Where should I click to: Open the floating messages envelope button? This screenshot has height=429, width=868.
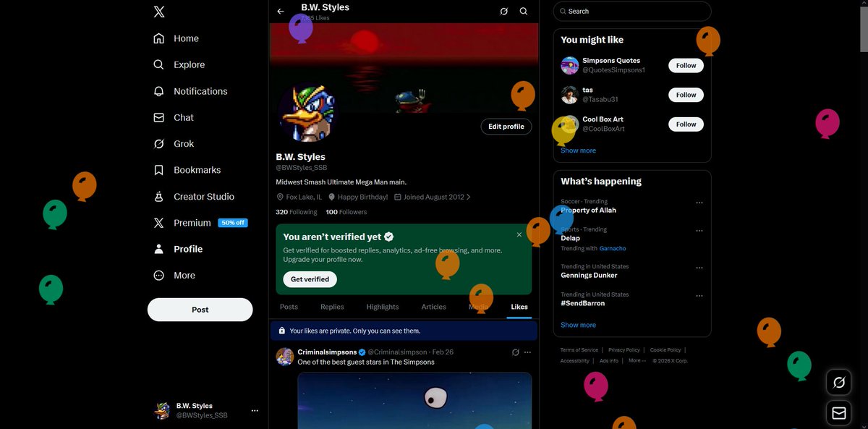[839, 413]
